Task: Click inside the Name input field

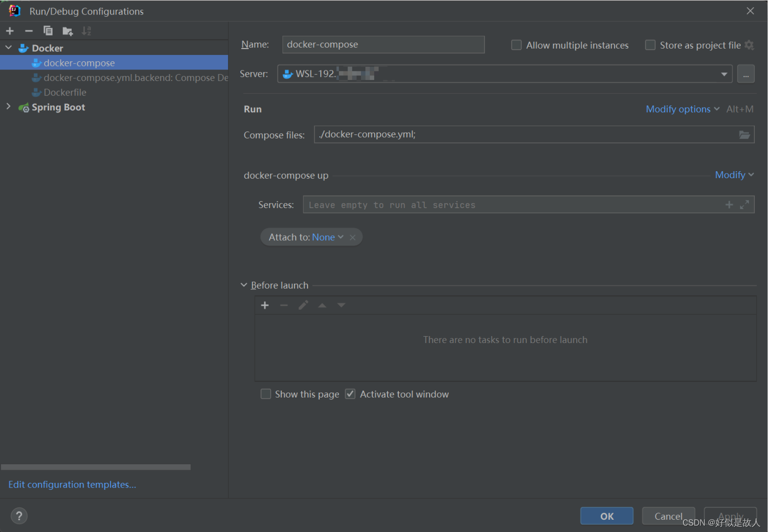Action: click(383, 44)
